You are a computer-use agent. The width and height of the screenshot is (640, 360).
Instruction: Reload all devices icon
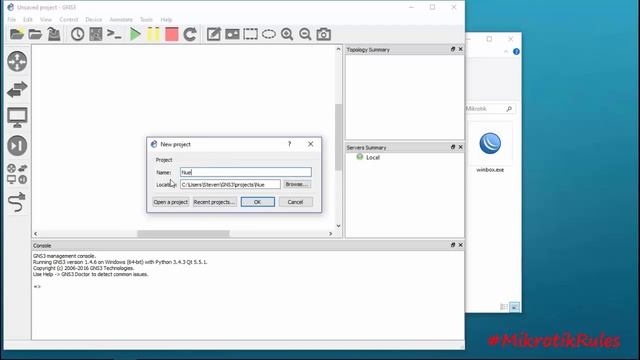pyautogui.click(x=190, y=34)
